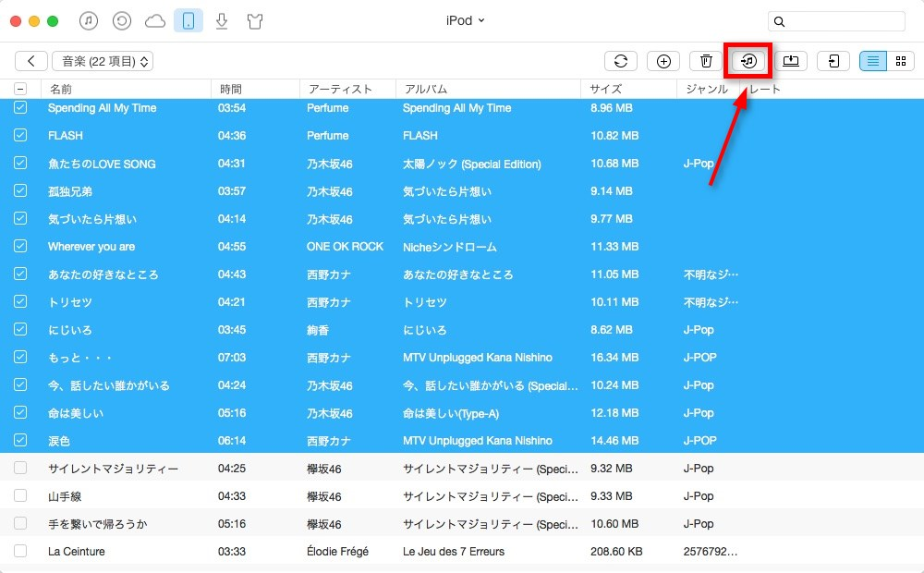This screenshot has height=573, width=924.
Task: Click in the search field
Action: 836,21
